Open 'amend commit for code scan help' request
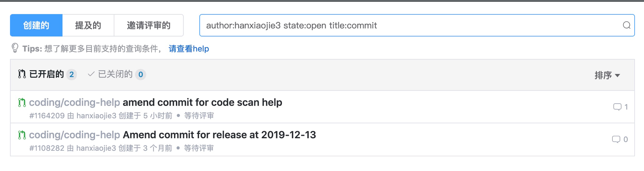The image size is (644, 171). pyautogui.click(x=202, y=102)
